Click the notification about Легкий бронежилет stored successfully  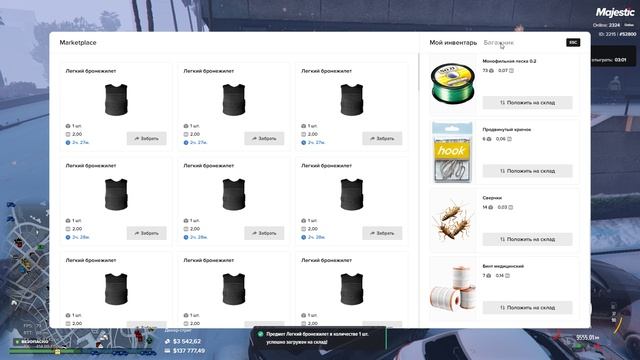[x=319, y=338]
